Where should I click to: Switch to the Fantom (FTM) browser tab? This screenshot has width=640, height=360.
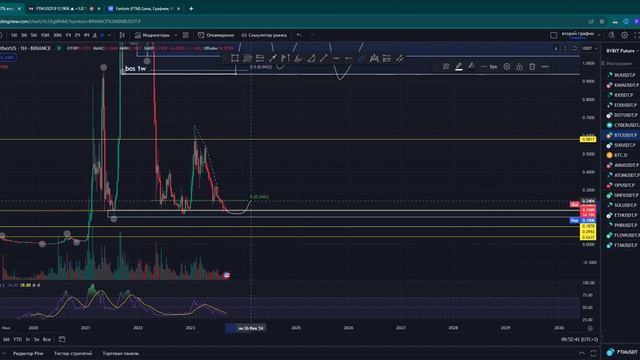point(144,8)
